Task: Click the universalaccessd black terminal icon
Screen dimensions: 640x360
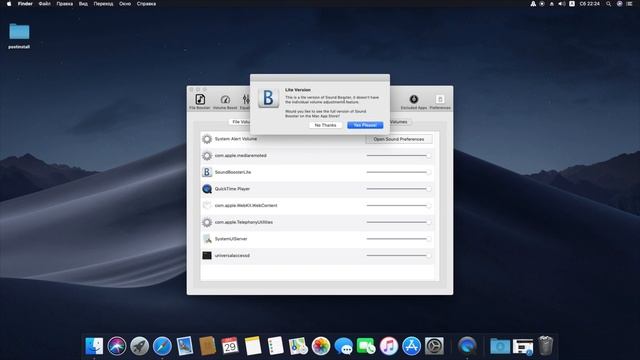Action: coord(207,256)
